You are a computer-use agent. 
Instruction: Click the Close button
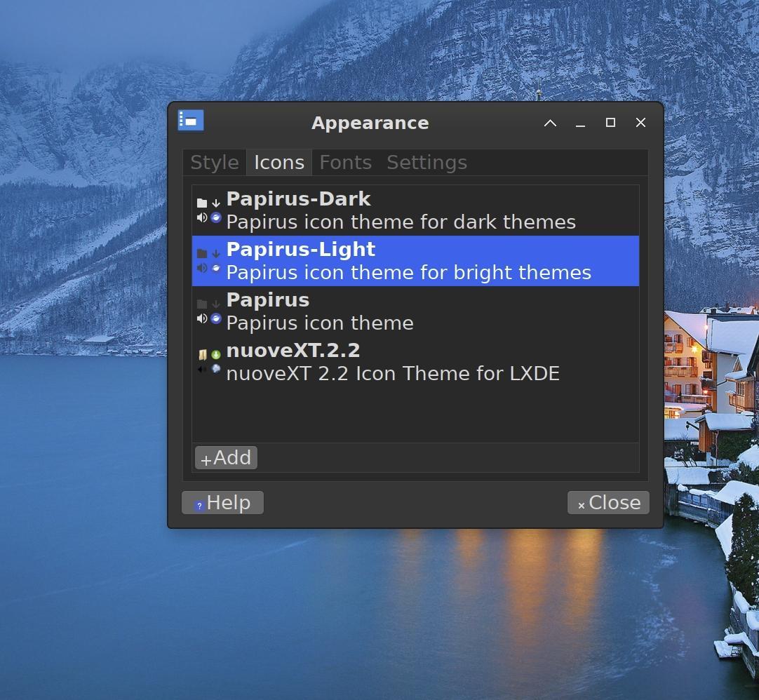[608, 502]
